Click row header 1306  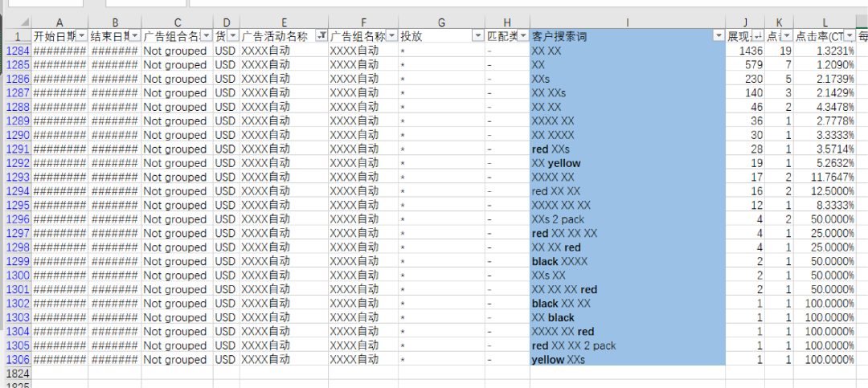pos(16,360)
